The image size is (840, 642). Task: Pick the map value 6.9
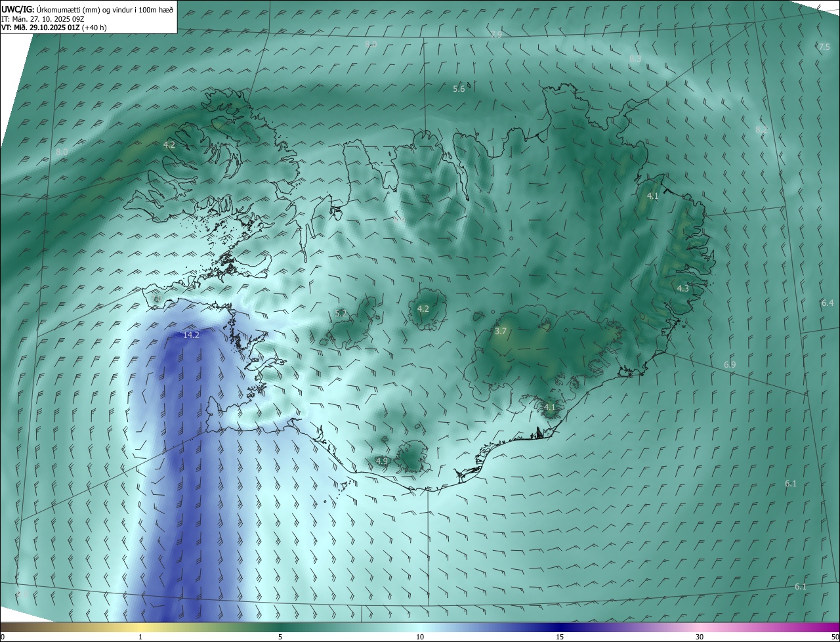[730, 364]
